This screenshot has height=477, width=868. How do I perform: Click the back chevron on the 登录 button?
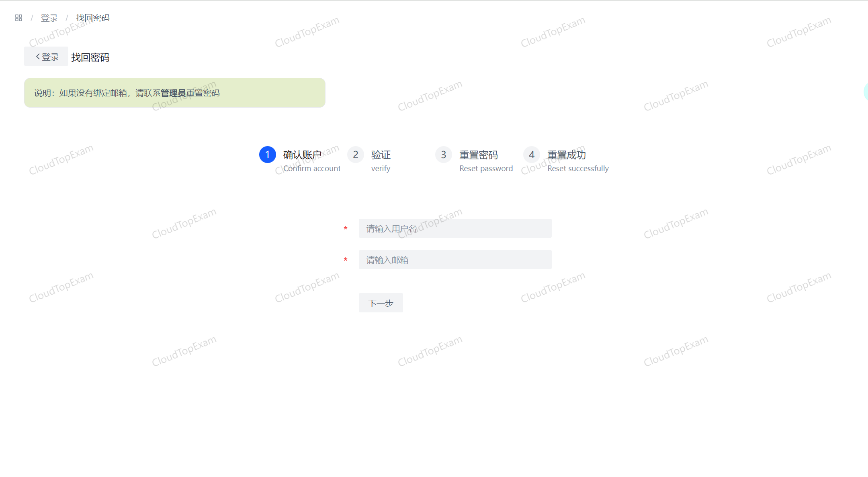[x=37, y=56]
